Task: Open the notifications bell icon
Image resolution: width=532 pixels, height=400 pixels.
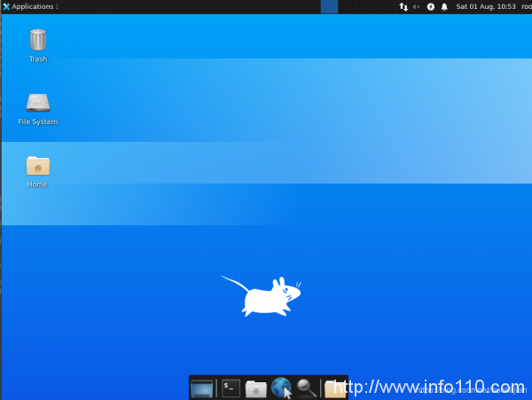Action: tap(444, 6)
